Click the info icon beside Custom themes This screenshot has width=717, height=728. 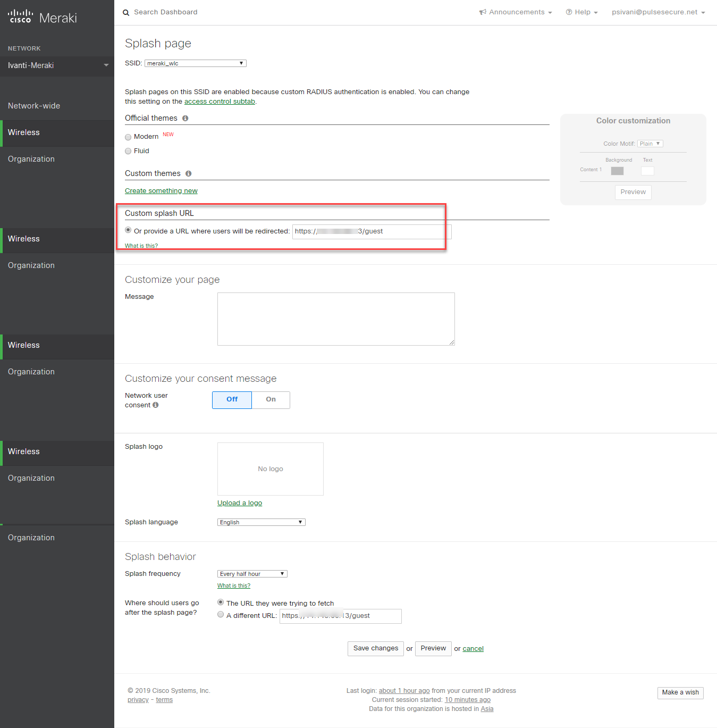click(x=189, y=173)
